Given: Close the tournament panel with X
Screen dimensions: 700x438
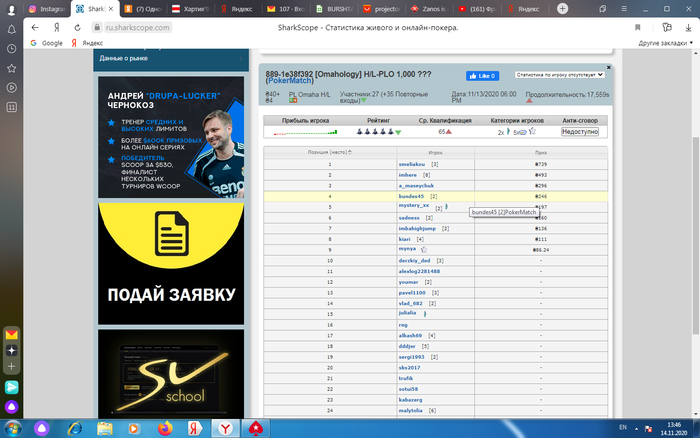Looking at the screenshot, I should (x=608, y=67).
